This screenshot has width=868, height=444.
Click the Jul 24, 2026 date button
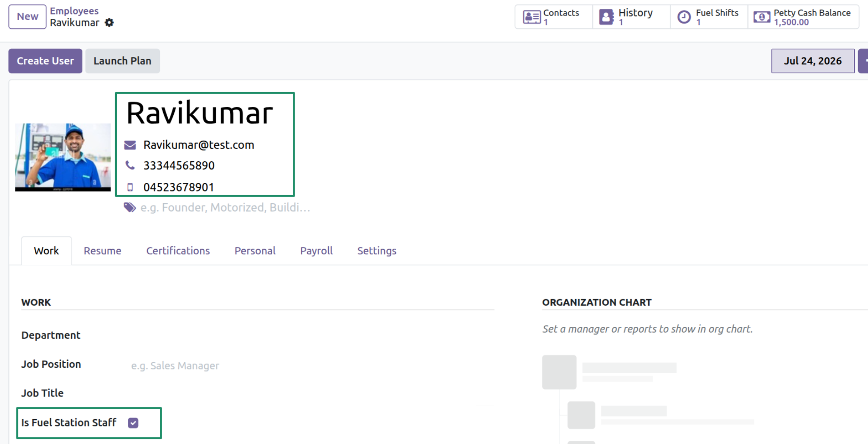[x=813, y=61]
